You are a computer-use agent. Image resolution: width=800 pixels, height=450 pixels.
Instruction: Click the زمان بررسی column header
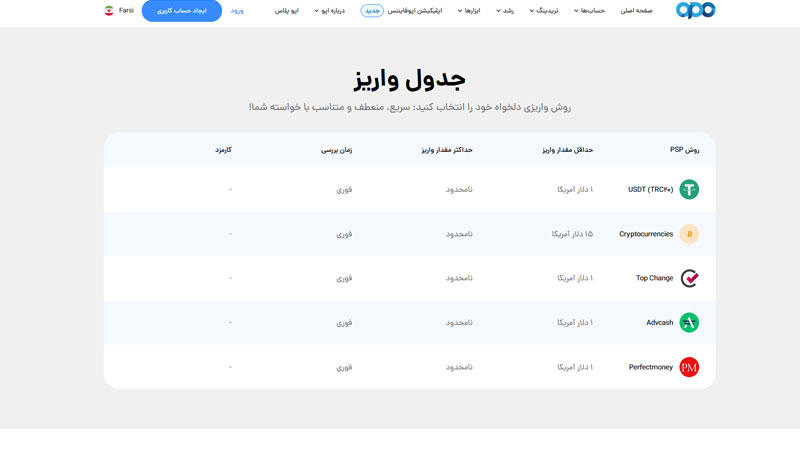coord(337,150)
